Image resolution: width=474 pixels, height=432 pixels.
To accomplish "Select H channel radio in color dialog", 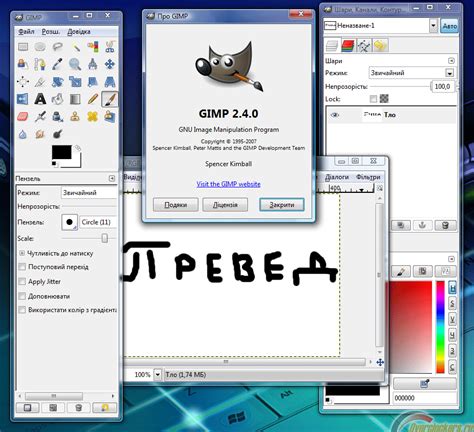I will click(452, 288).
